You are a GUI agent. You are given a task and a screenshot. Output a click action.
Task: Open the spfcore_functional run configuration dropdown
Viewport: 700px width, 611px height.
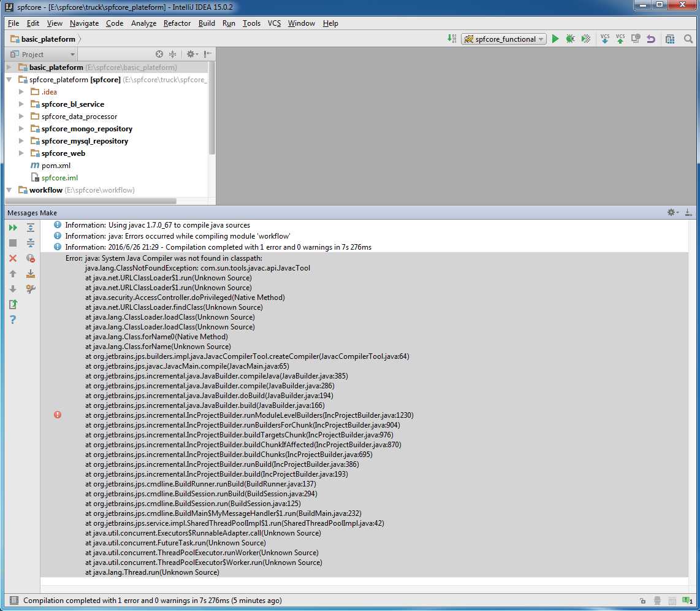click(504, 39)
